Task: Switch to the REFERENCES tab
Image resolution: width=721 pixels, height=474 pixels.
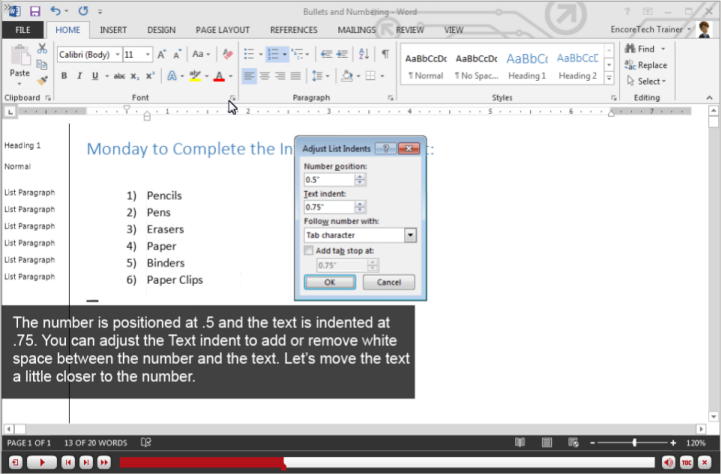Action: click(x=293, y=30)
